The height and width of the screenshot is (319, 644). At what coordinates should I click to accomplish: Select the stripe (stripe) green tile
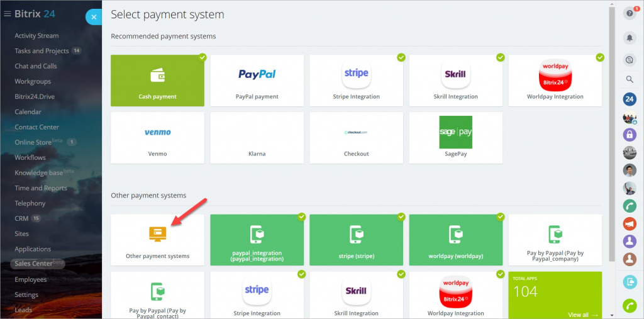click(x=357, y=240)
